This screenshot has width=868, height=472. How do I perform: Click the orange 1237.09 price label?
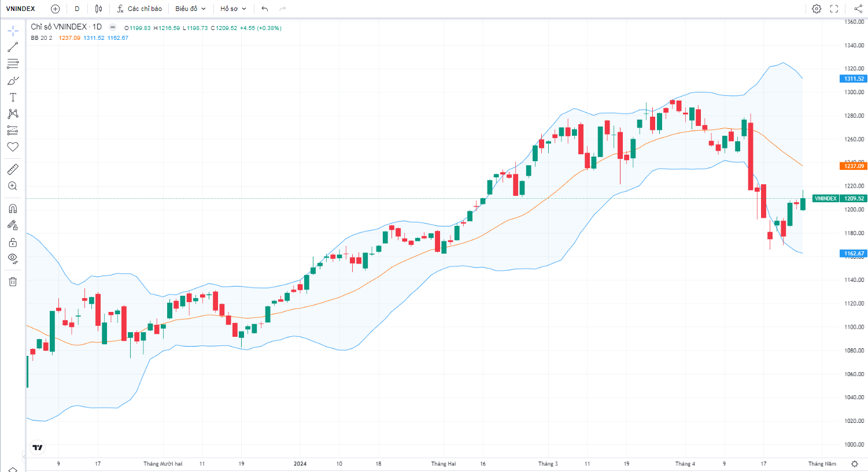point(853,166)
